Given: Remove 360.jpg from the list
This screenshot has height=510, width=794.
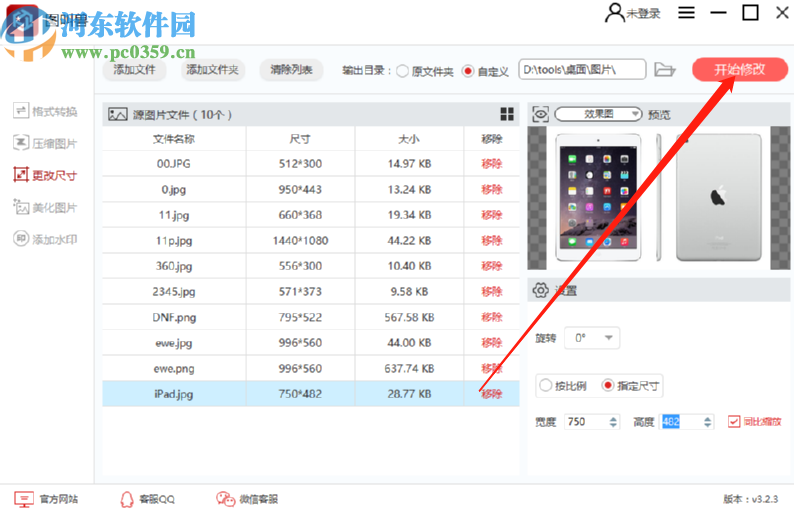Looking at the screenshot, I should click(492, 266).
